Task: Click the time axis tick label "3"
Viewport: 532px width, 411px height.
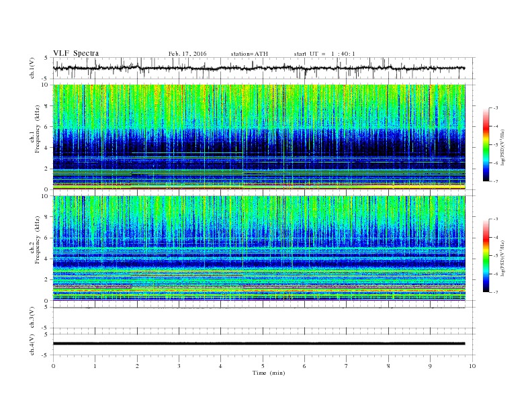Action: (179, 366)
